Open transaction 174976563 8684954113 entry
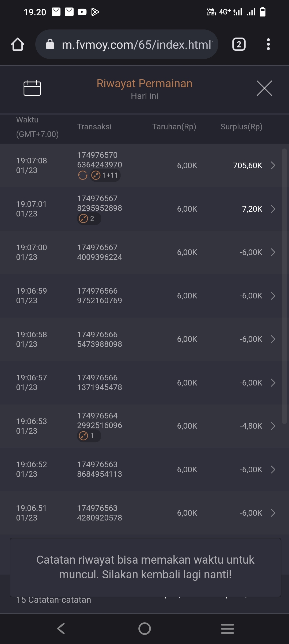 [x=100, y=469]
